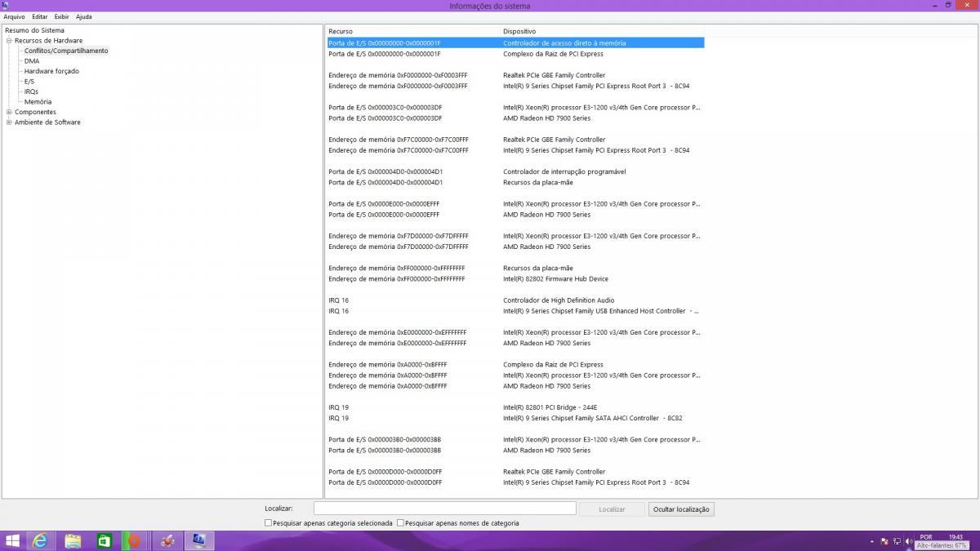The image size is (980, 551).
Task: Select Complexo da Raiz row at 0xA0000-0xBFFFF
Action: pos(514,365)
